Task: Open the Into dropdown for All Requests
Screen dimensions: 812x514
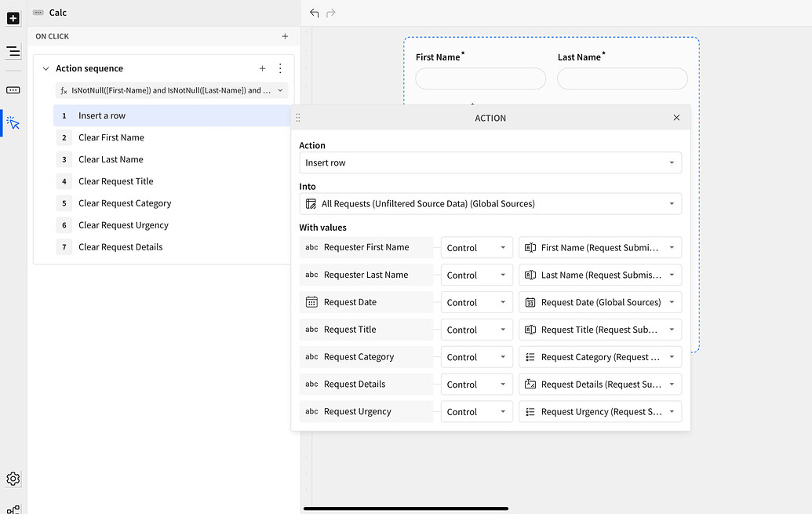Action: (490, 203)
